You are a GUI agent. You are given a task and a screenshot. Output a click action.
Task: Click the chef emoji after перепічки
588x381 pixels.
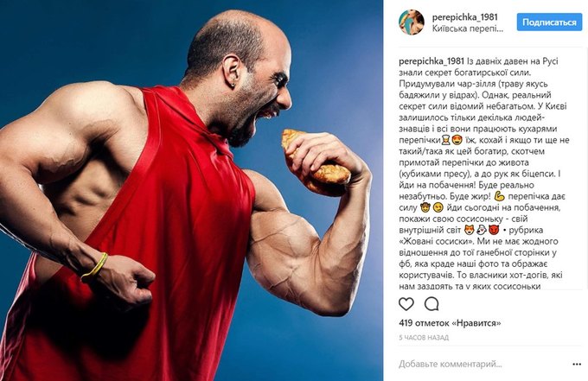[446, 140]
